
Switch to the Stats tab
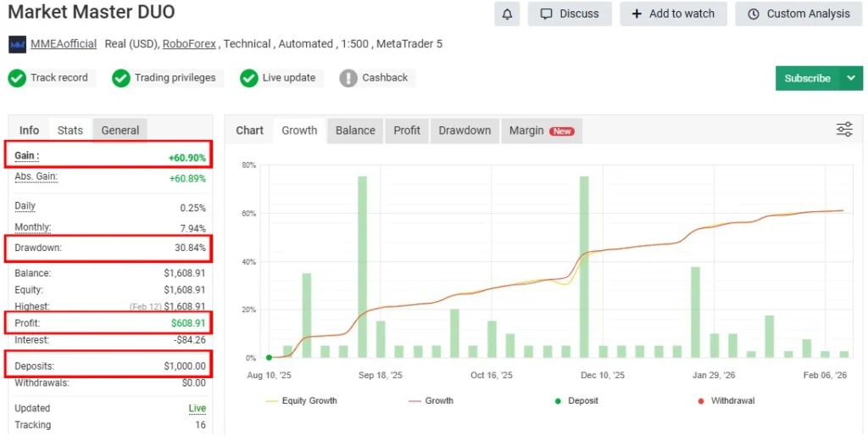70,131
